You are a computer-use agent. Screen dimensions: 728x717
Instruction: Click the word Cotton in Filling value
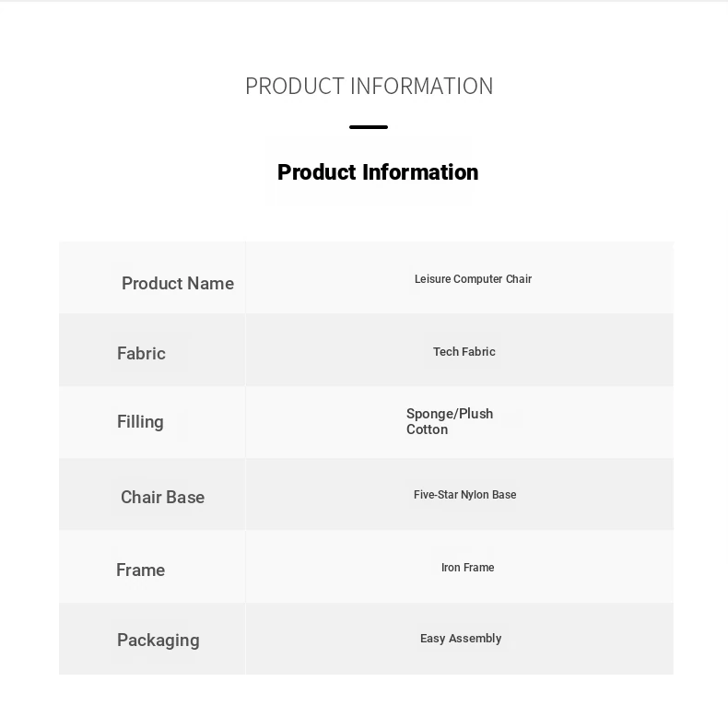tap(428, 429)
